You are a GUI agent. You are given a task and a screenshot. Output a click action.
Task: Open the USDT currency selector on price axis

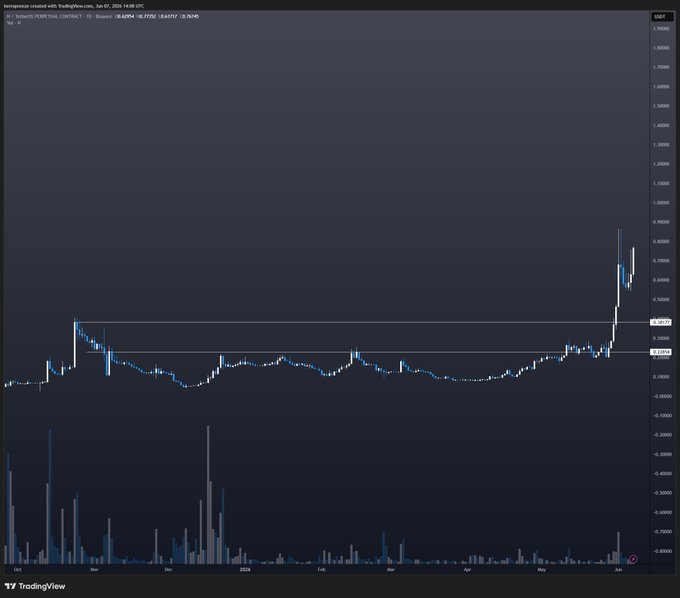pos(660,16)
